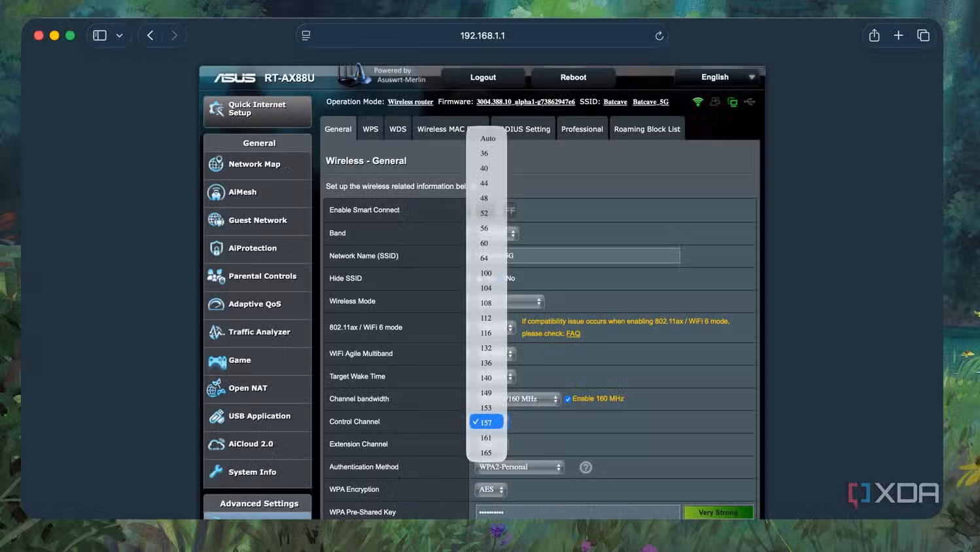Open the FAQ link
The height and width of the screenshot is (552, 980).
tap(573, 334)
